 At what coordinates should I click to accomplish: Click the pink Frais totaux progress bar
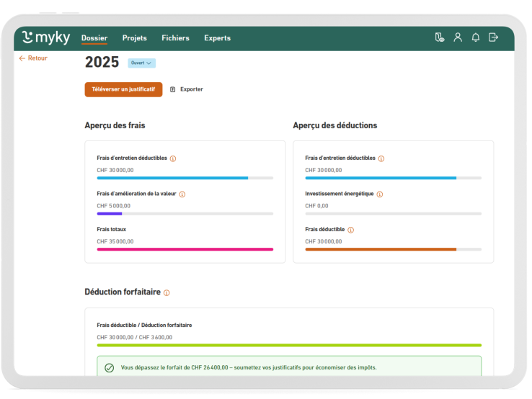coord(185,249)
